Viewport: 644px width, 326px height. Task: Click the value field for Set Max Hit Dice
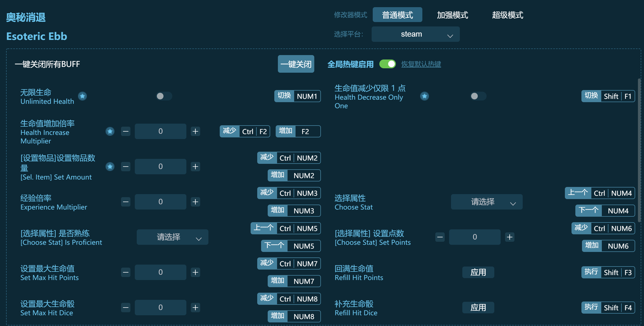tap(160, 307)
